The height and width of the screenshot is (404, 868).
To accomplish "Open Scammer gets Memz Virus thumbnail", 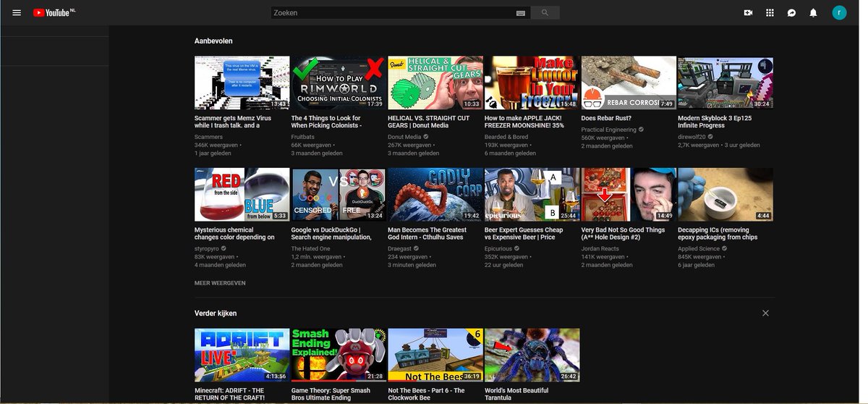I will coord(242,83).
